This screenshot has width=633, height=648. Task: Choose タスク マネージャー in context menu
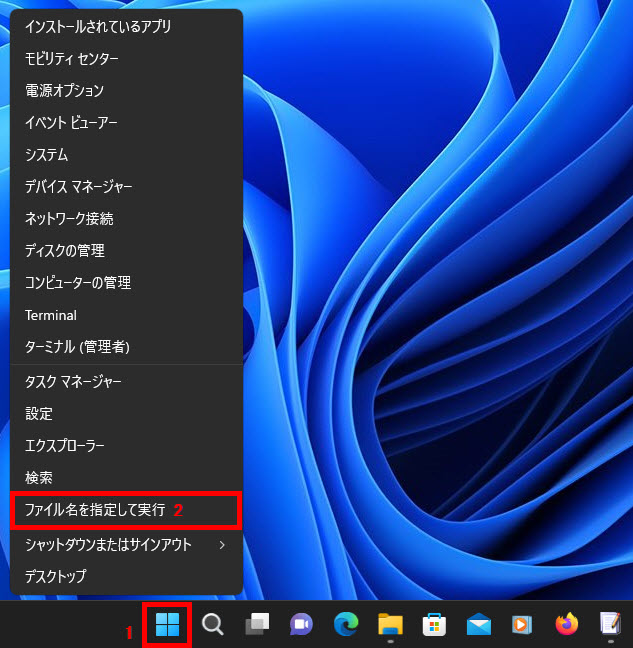(73, 382)
